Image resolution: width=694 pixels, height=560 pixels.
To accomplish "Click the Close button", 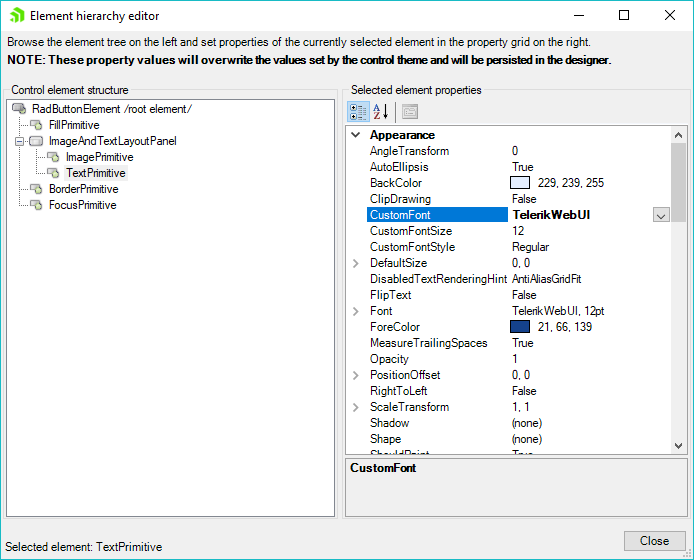I will coord(654,541).
